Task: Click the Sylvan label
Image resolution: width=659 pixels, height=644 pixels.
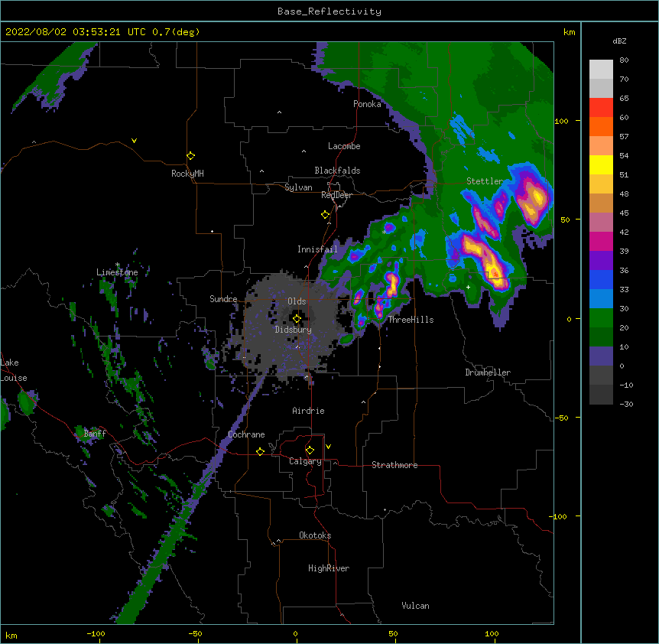Action: tap(298, 187)
